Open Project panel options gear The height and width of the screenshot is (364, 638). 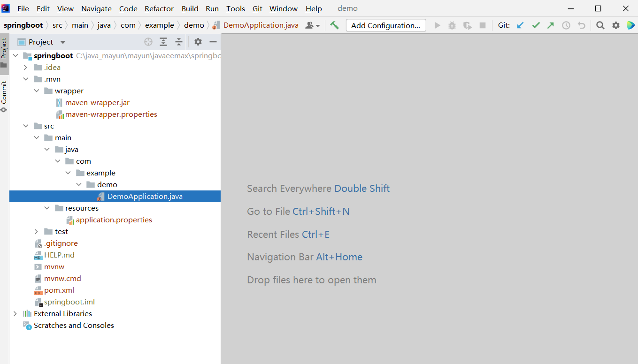[198, 42]
